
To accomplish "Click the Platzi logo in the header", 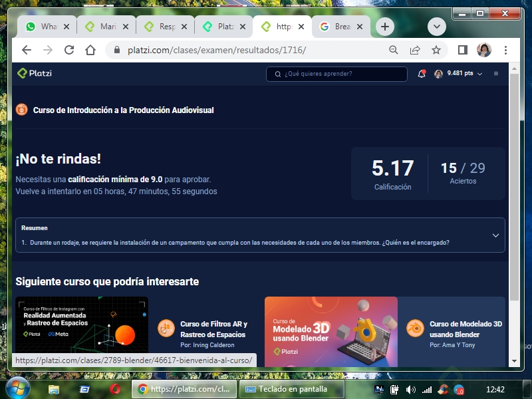I will click(35, 73).
